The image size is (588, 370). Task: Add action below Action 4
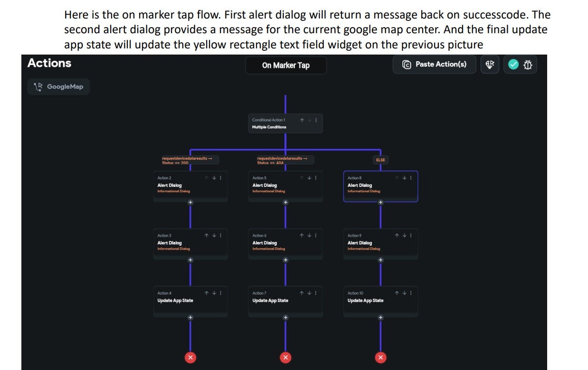(190, 317)
